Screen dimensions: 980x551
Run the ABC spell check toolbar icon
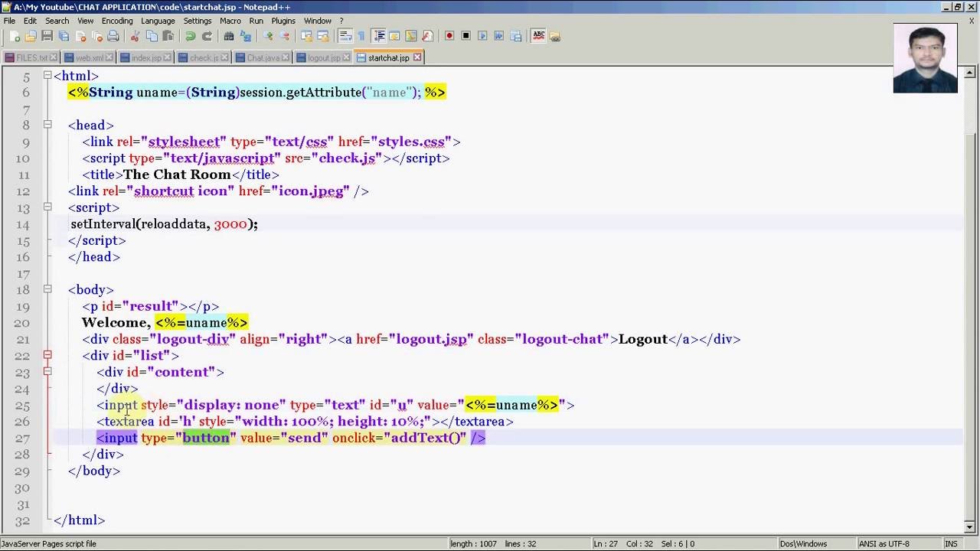pyautogui.click(x=538, y=36)
